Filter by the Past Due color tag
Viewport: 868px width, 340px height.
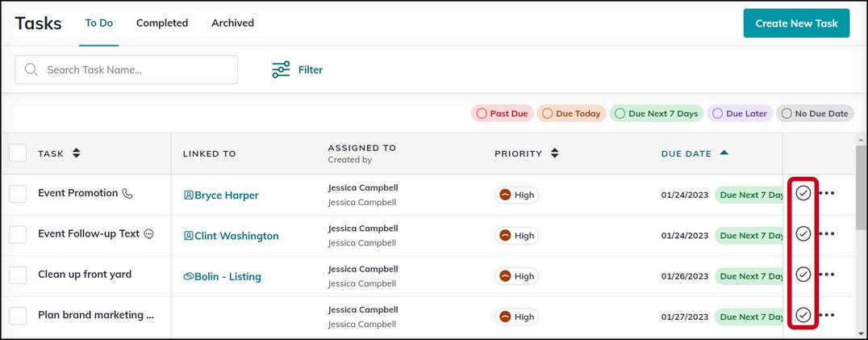pyautogui.click(x=502, y=114)
